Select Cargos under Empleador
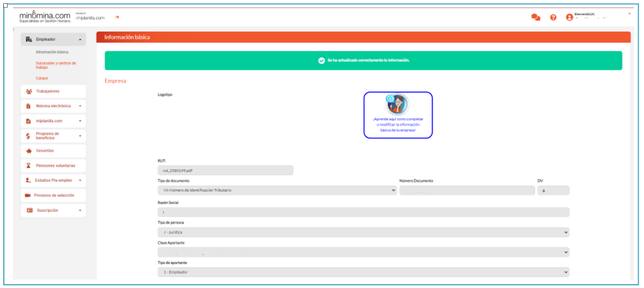This screenshot has width=644, height=288. point(42,78)
